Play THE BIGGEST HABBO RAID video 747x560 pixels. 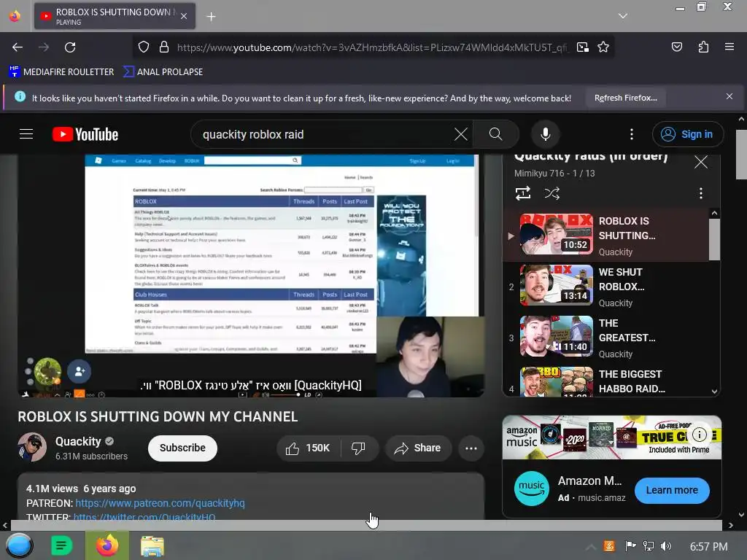pos(606,381)
